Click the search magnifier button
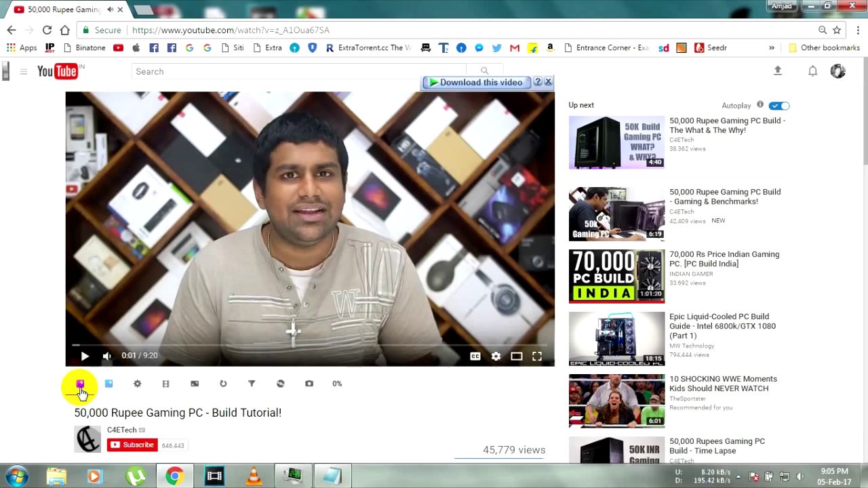 point(484,71)
